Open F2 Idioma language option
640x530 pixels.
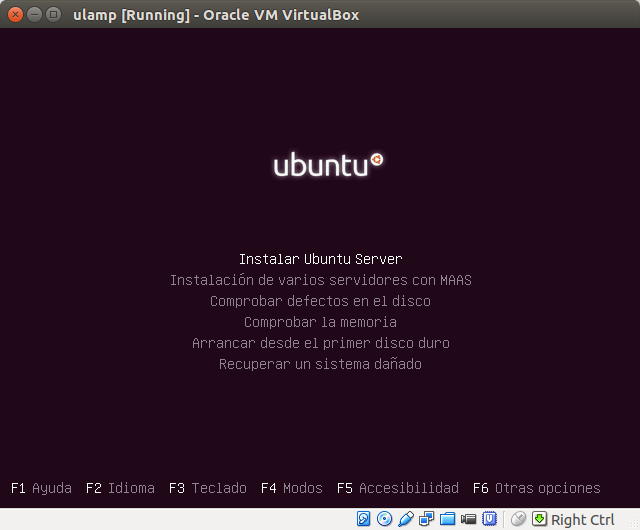coord(120,488)
